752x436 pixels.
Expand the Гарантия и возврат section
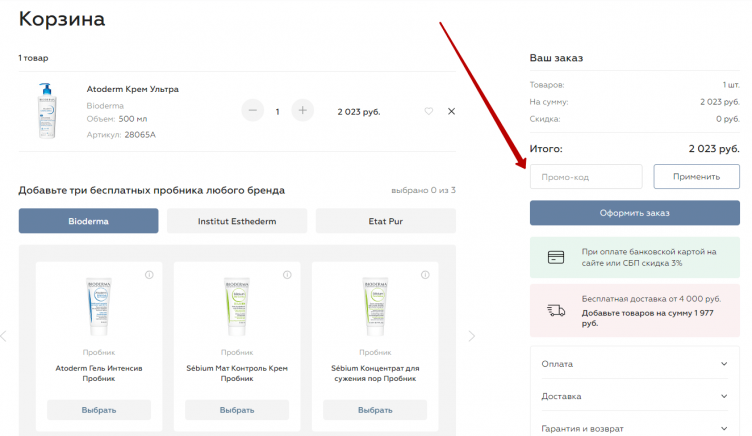[634, 427]
